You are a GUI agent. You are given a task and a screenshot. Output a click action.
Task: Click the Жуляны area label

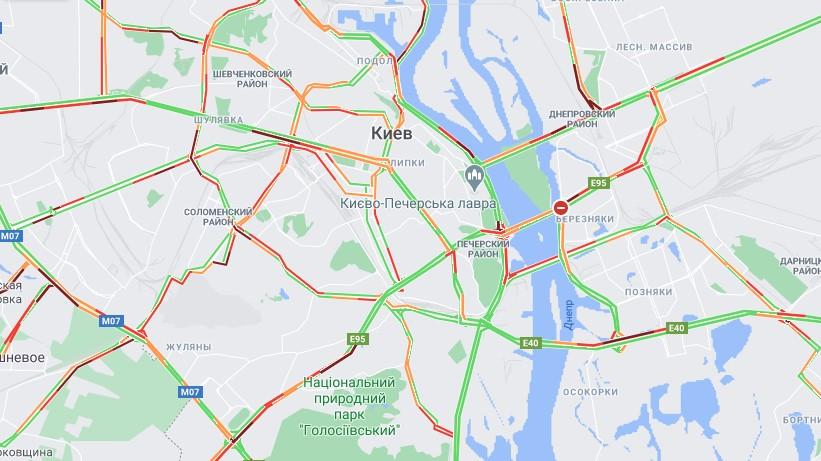[189, 347]
